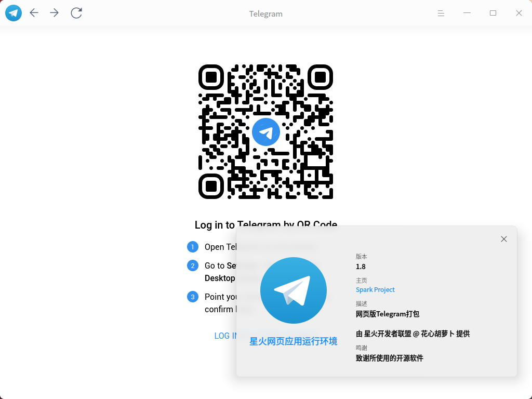This screenshot has height=399, width=532.
Task: Click the step 3 number circle
Action: click(193, 297)
